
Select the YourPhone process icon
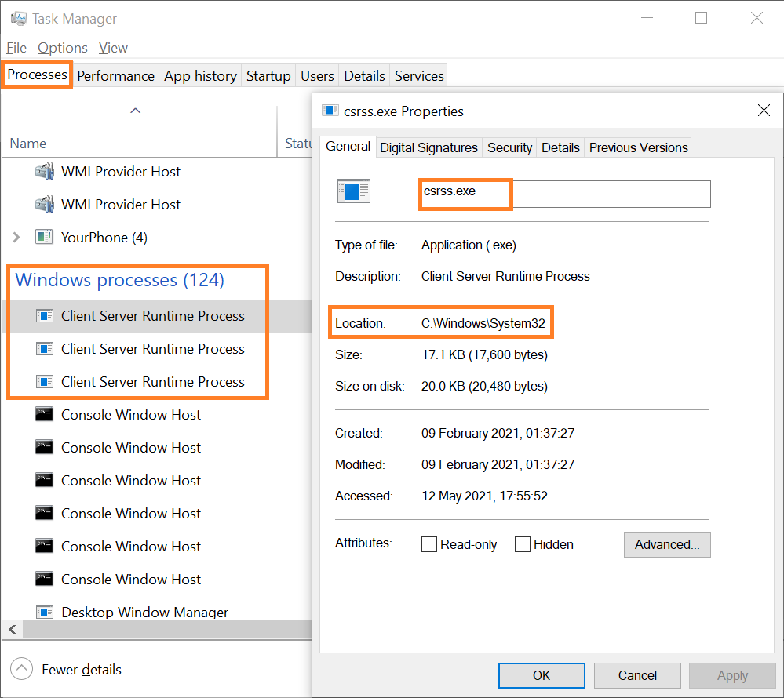44,237
